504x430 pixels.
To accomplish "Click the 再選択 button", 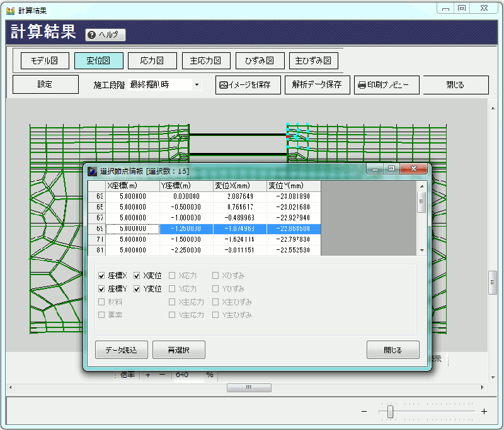I will [179, 349].
